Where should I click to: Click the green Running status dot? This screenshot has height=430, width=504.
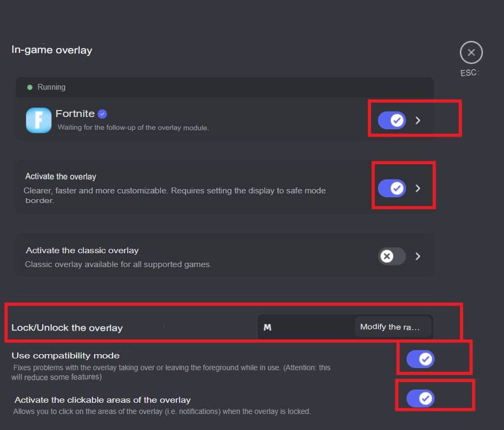30,87
